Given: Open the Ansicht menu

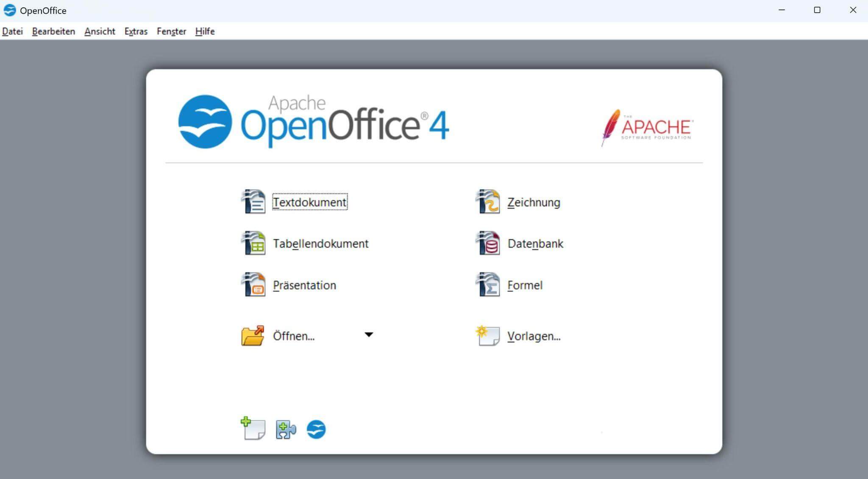Looking at the screenshot, I should [100, 31].
